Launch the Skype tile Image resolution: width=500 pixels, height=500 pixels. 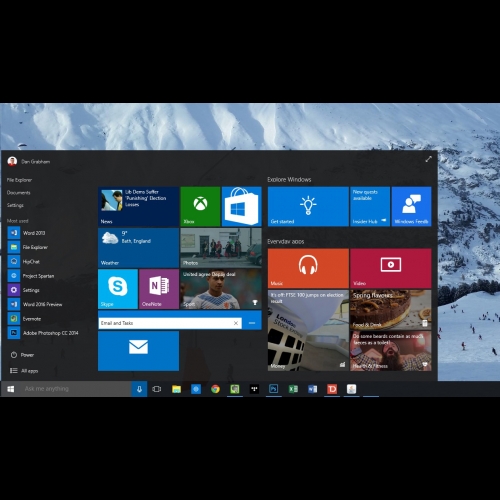(118, 289)
